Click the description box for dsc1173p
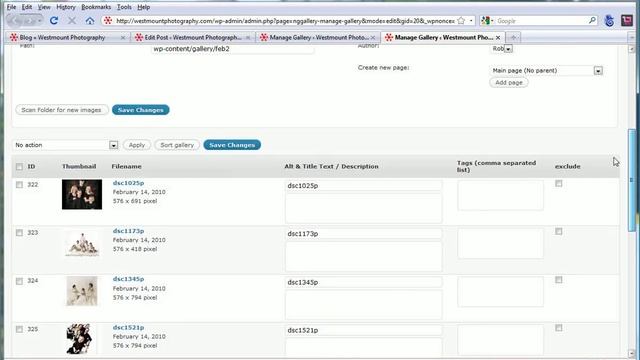 click(x=363, y=257)
